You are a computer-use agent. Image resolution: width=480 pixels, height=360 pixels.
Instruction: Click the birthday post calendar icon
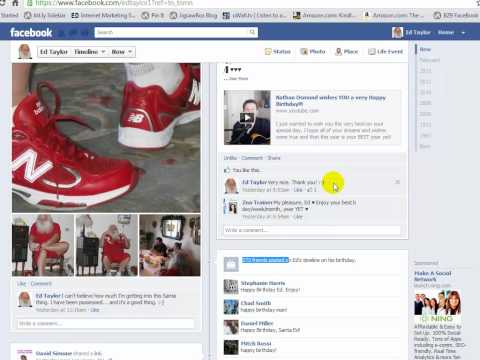pos(231,264)
